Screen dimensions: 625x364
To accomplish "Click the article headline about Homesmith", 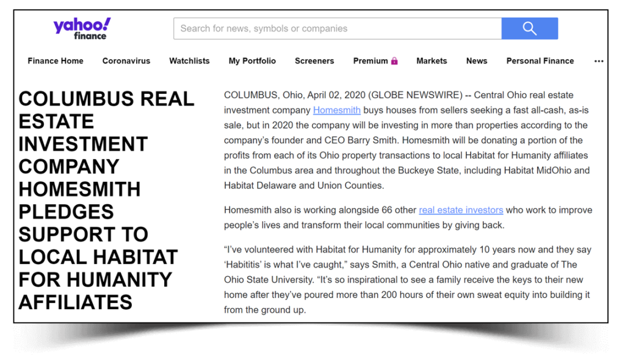I will [x=106, y=201].
